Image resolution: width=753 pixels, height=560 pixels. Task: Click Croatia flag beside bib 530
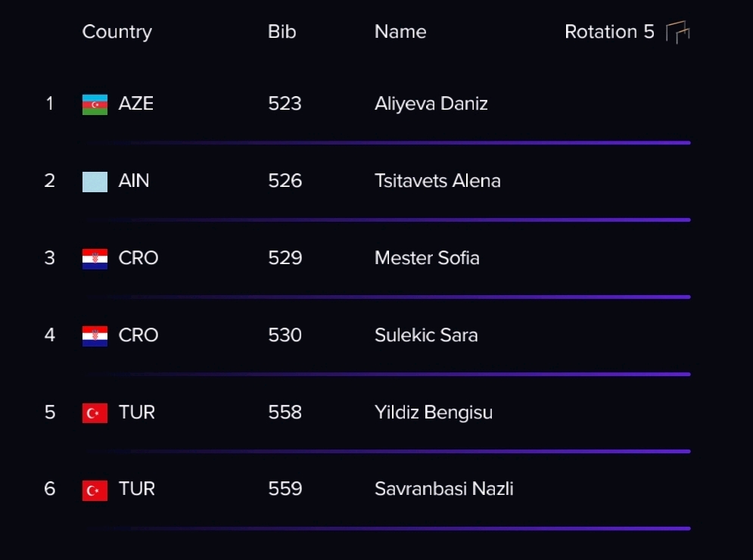(95, 336)
